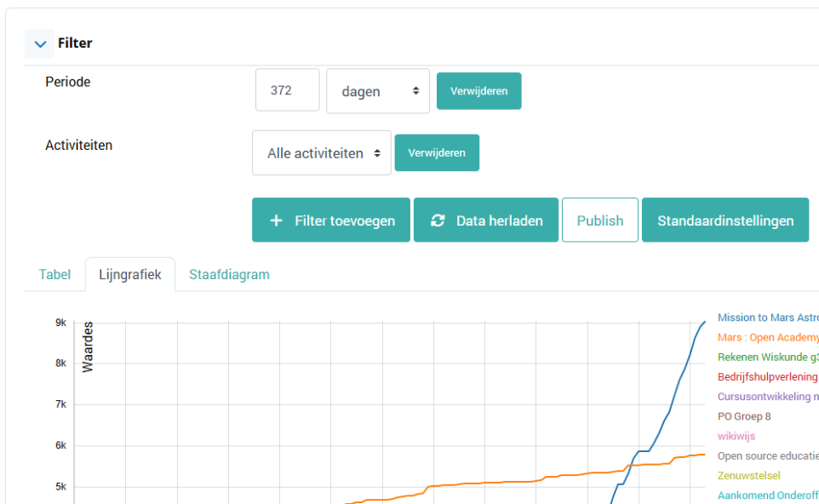Toggle the PO Groep 8 legend entry
This screenshot has width=819, height=504.
pos(744,416)
